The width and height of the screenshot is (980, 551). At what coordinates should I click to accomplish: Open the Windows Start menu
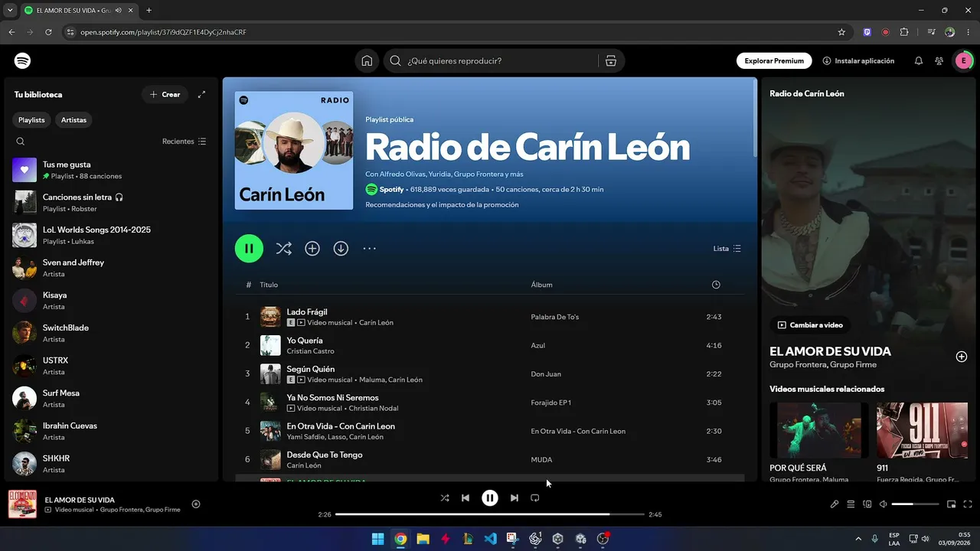(377, 539)
